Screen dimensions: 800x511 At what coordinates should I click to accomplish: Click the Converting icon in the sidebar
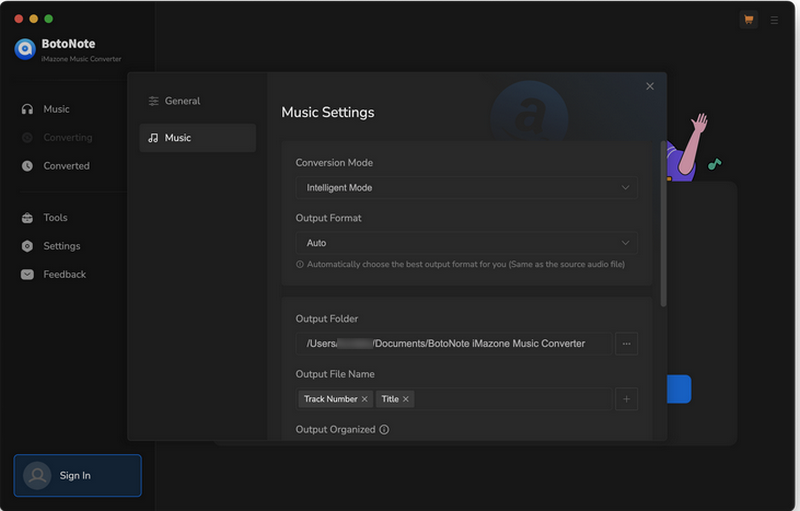tap(27, 138)
